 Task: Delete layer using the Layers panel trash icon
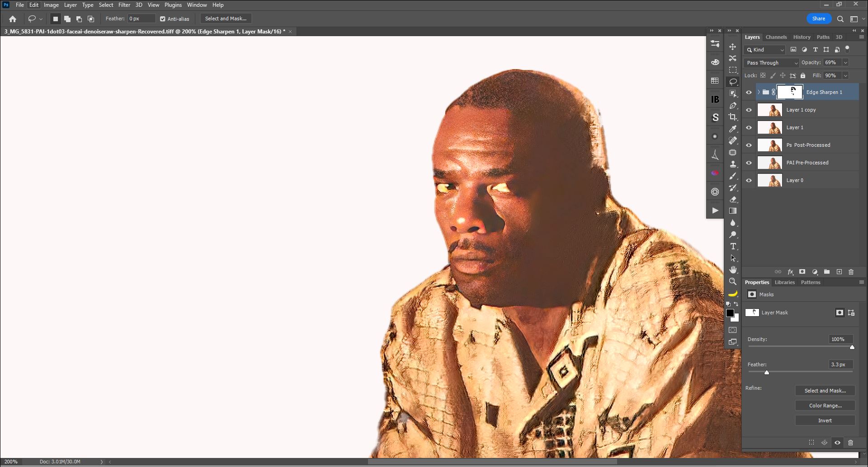click(x=851, y=272)
